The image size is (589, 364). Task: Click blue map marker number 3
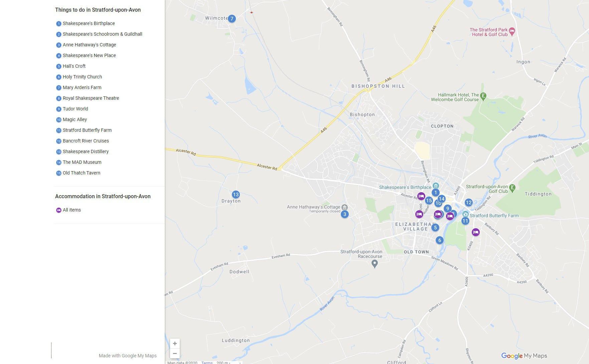345,214
